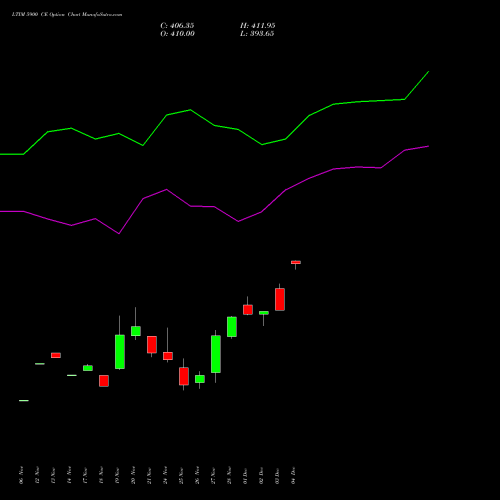The image size is (500, 500).
Task: Select the 13 Nov red candlestick
Action: [x=56, y=355]
